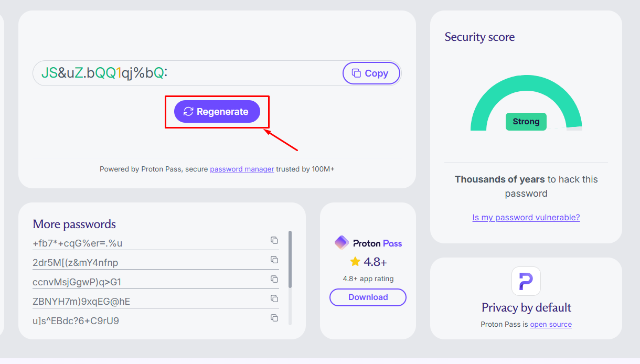Viewport: 640px width, 364px height.
Task: Select the purple P icon above Privacy by default
Action: pyautogui.click(x=526, y=281)
